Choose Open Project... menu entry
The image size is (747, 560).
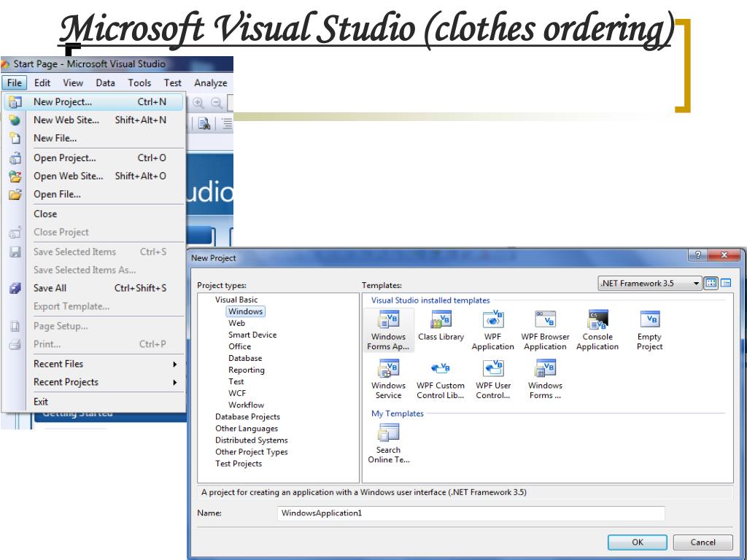click(93, 157)
